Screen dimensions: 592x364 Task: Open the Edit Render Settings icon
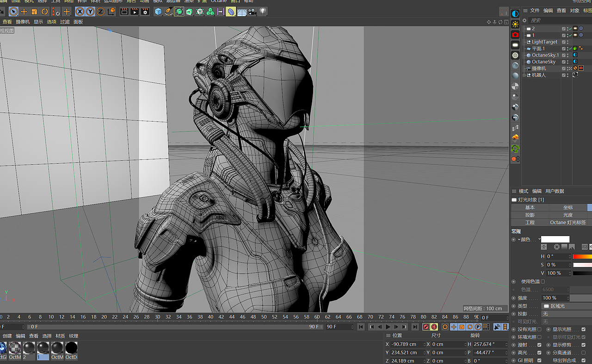[145, 12]
